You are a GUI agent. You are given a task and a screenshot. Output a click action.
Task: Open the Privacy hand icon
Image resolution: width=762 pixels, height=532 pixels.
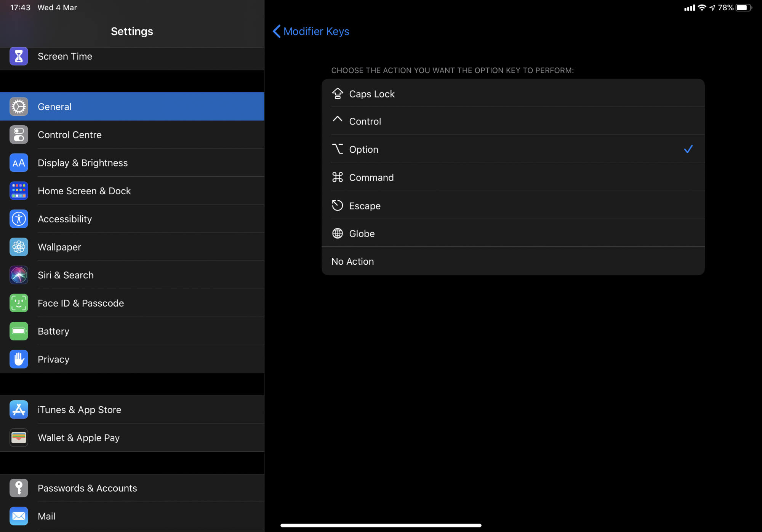[19, 359]
